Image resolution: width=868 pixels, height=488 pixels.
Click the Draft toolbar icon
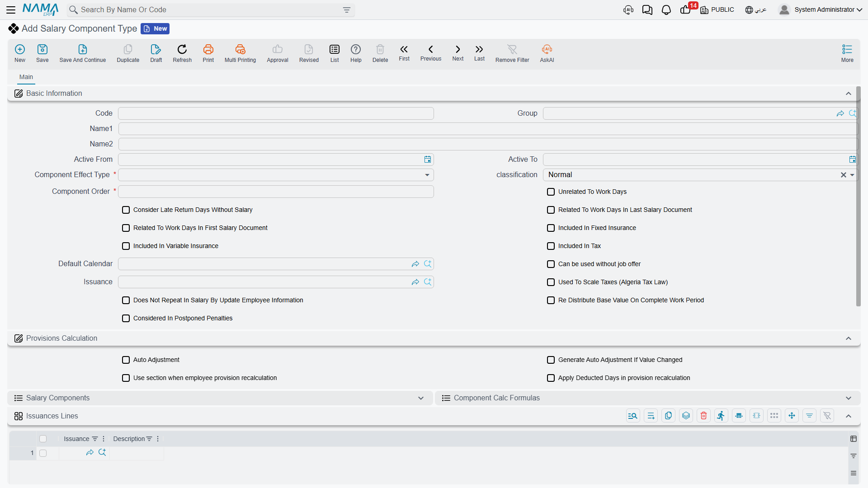click(x=156, y=53)
